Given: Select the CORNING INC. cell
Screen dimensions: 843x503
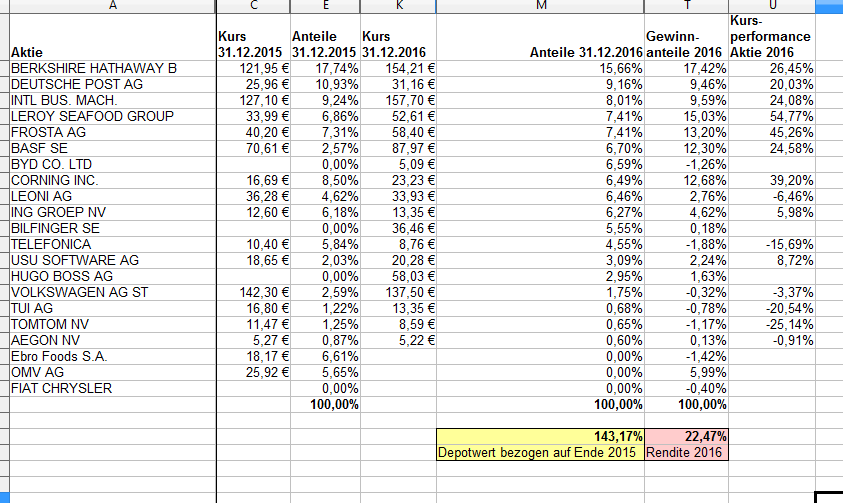Looking at the screenshot, I should pyautogui.click(x=112, y=180).
